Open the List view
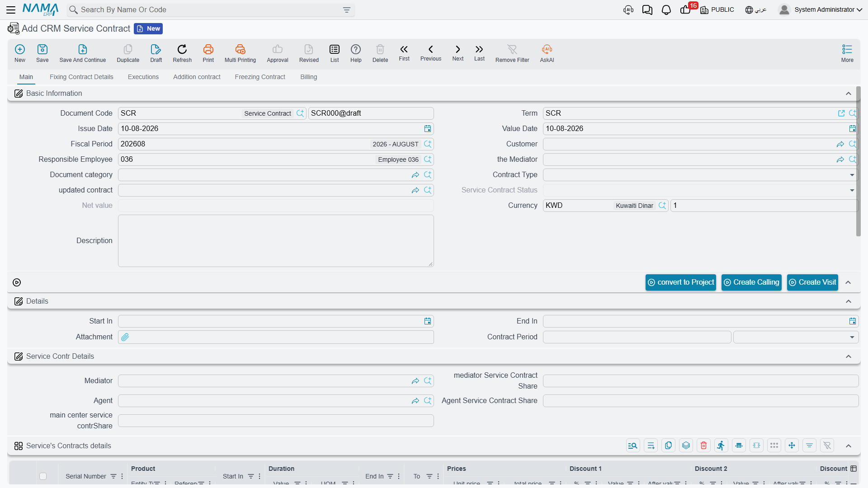This screenshot has height=488, width=868. (335, 53)
